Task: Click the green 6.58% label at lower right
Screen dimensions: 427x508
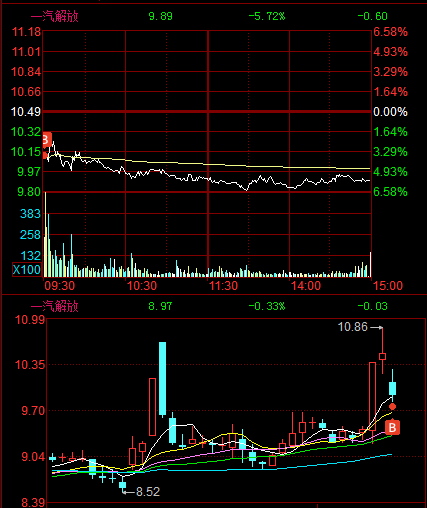Action: [x=390, y=192]
